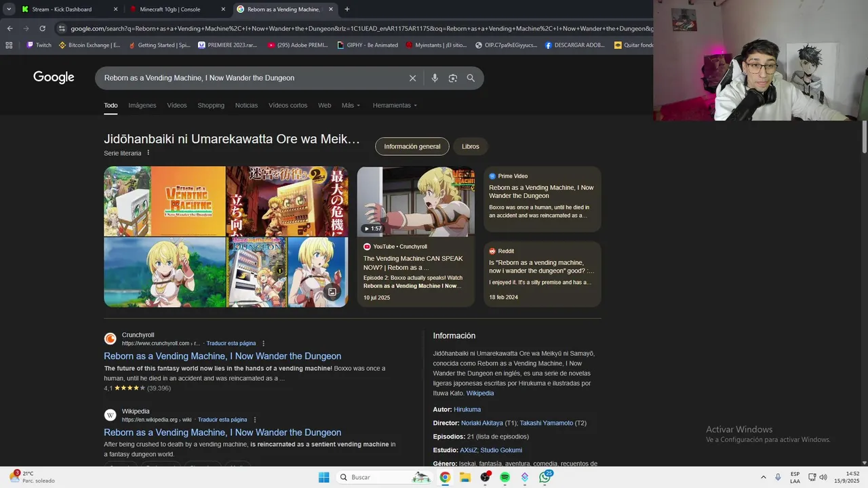Switch to the Web results tab
The image size is (868, 488).
pos(325,105)
